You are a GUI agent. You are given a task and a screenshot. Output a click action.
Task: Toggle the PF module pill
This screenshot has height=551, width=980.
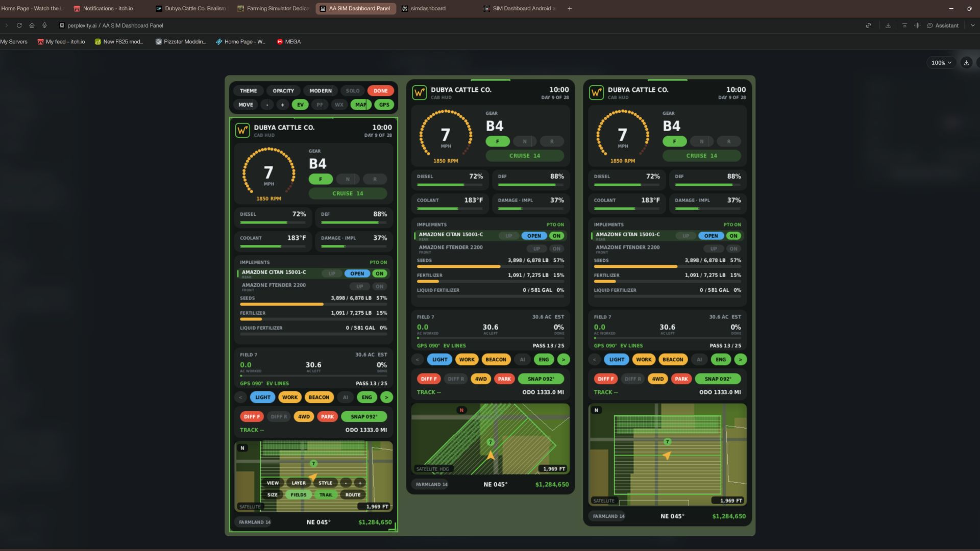320,105
